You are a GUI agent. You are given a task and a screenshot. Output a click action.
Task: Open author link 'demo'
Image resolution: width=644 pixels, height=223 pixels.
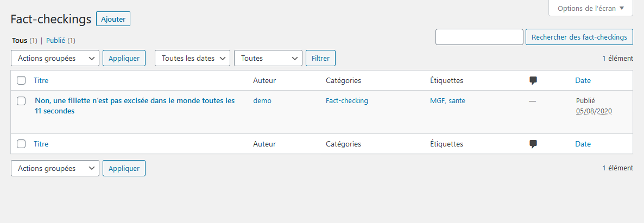[262, 100]
